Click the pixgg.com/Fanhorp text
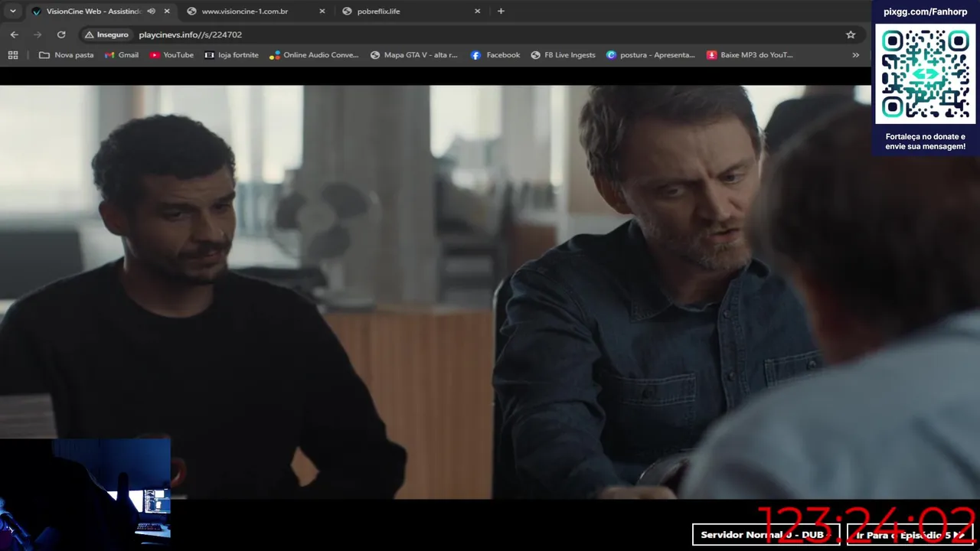 (925, 11)
